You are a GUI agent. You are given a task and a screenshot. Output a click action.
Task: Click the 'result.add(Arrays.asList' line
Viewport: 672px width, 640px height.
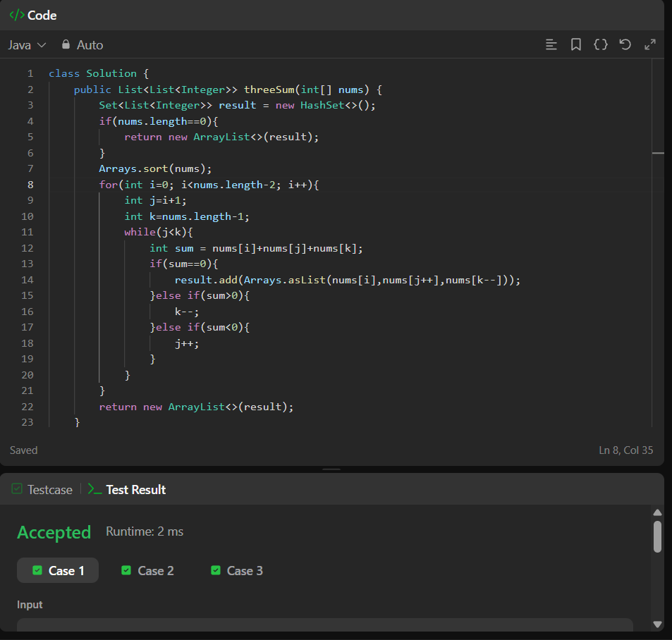347,280
